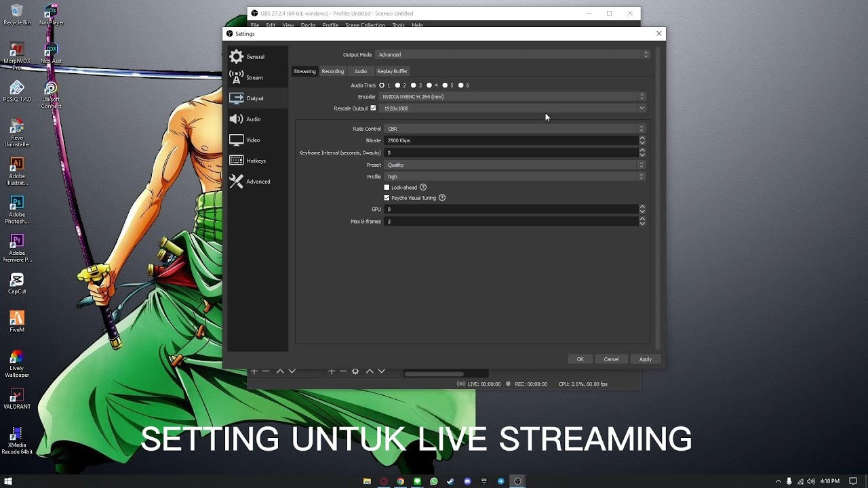868x488 pixels.
Task: Open the Profile dropdown showing high
Action: [515, 177]
